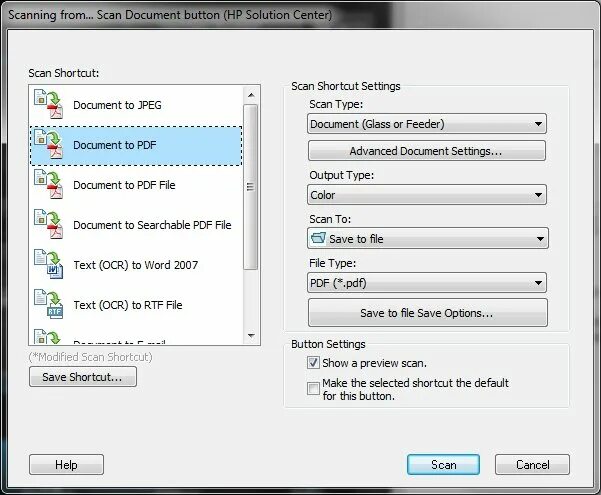The image size is (601, 495).
Task: Open Save to file Save Options
Action: click(428, 313)
